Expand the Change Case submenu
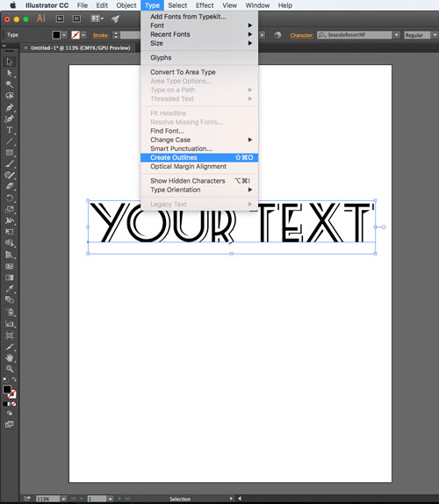This screenshot has height=504, width=439. click(x=199, y=140)
